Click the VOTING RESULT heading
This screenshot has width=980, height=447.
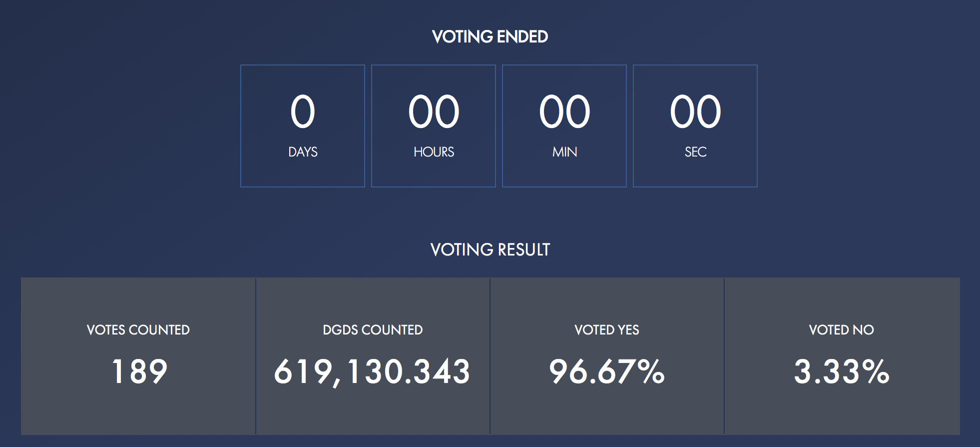[x=490, y=249]
